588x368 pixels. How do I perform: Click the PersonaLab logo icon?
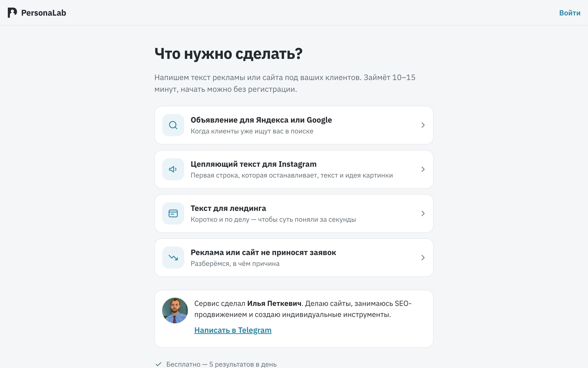12,13
